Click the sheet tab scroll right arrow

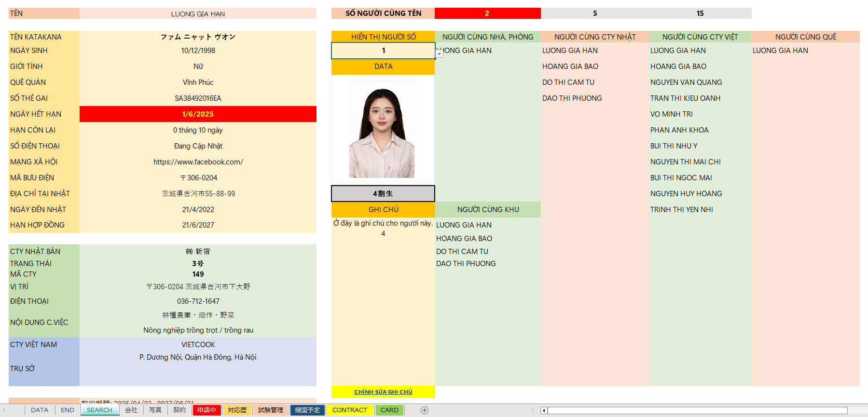[4, 410]
